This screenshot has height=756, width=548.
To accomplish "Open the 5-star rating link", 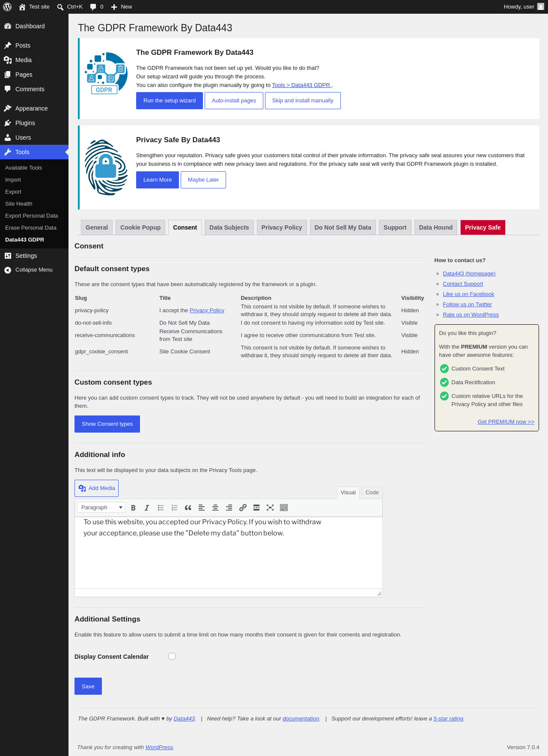I will (448, 719).
